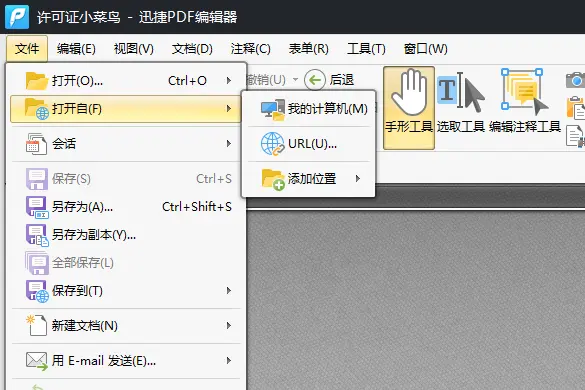Click the 保存(S) floppy disk icon

(x=37, y=179)
